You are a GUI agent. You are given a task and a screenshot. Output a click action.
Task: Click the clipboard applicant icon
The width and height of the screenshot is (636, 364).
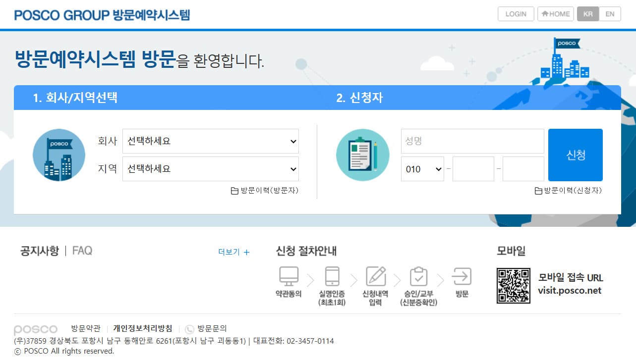pos(362,155)
